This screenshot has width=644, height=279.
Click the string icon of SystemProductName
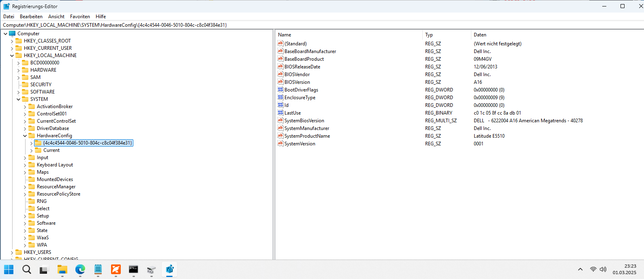coord(280,136)
